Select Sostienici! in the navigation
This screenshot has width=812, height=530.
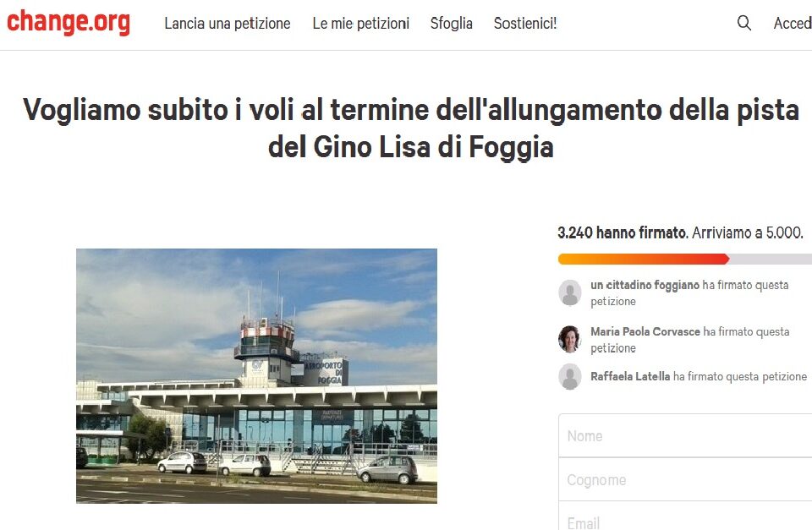525,24
